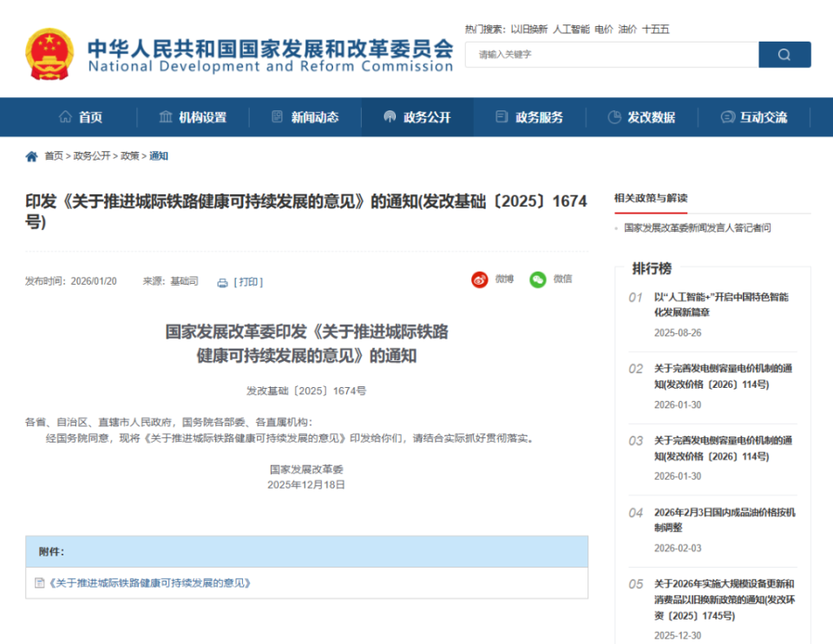Click the search magnifier icon
This screenshot has width=833, height=644.
(x=784, y=54)
